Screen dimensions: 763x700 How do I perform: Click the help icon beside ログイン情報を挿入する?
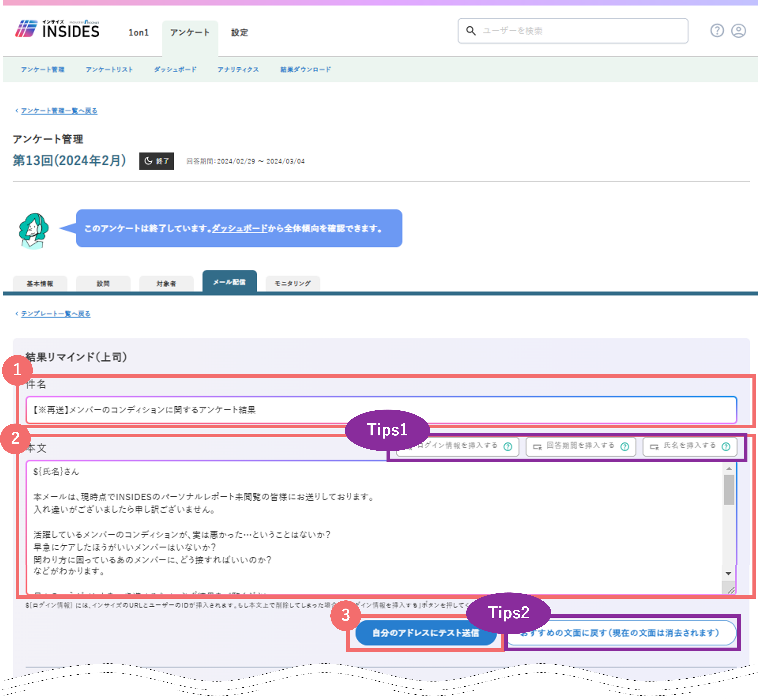click(x=508, y=447)
